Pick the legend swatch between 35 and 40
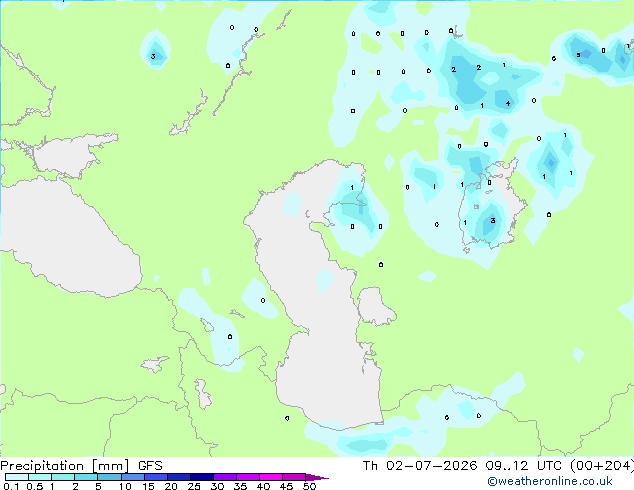This screenshot has width=634, height=490. tap(248, 477)
